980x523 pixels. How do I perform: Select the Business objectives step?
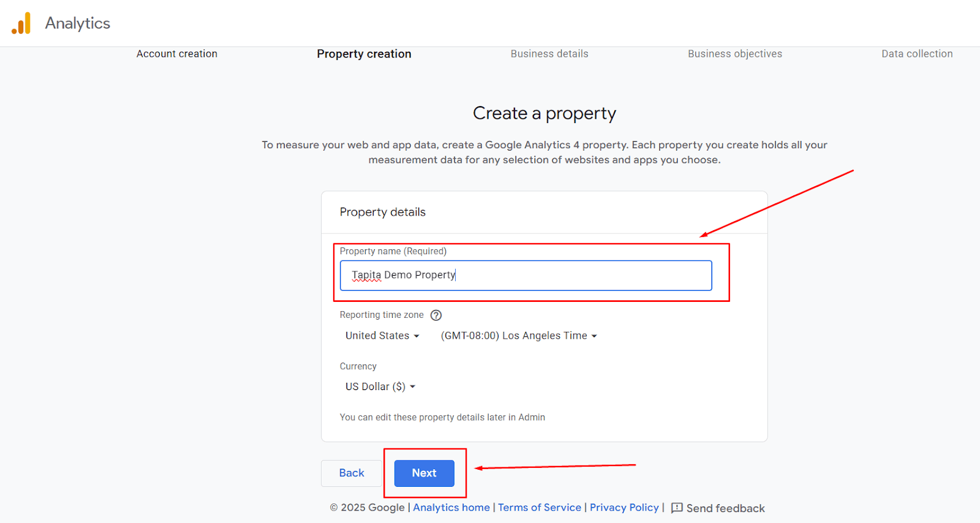(x=735, y=54)
